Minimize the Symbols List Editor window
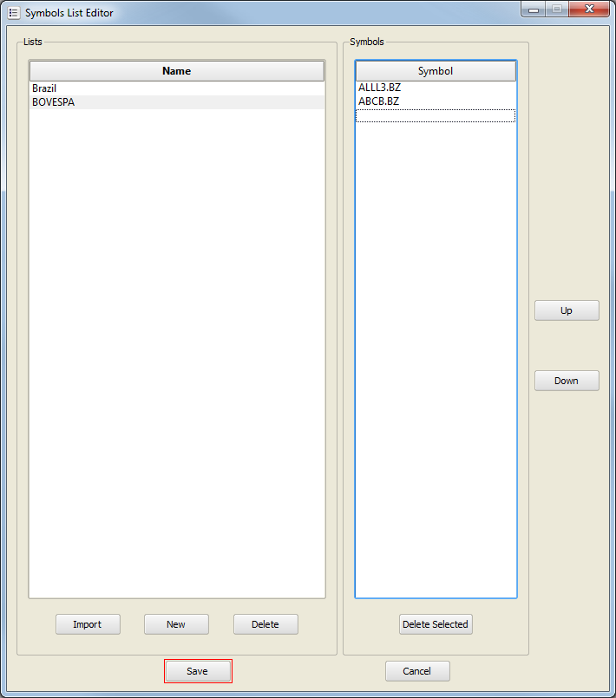Viewport: 616px width, 698px height. tap(534, 10)
